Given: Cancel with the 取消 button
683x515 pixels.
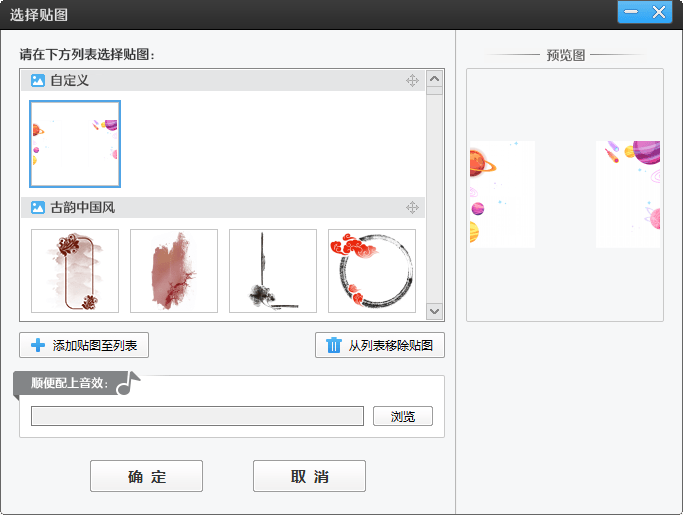Looking at the screenshot, I should 309,476.
